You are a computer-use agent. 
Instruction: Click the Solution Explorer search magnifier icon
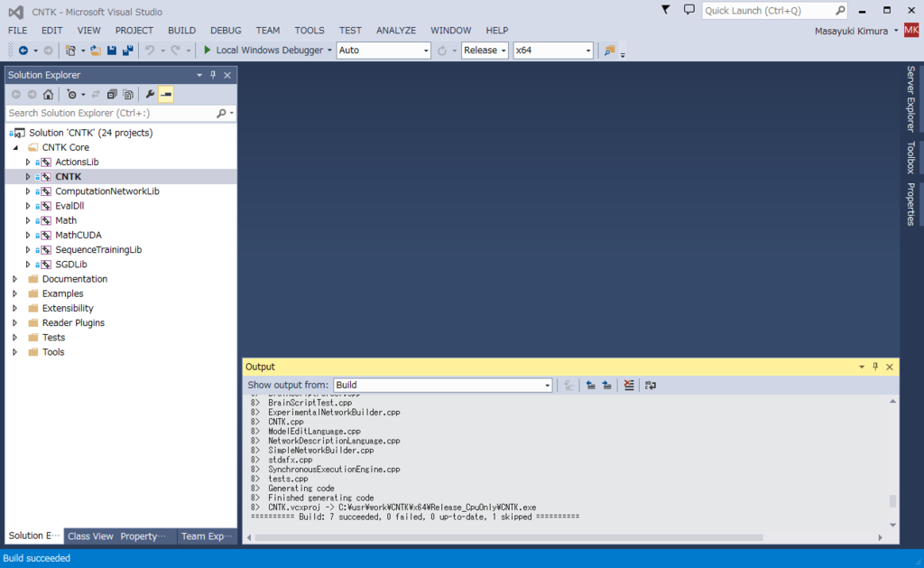(221, 113)
